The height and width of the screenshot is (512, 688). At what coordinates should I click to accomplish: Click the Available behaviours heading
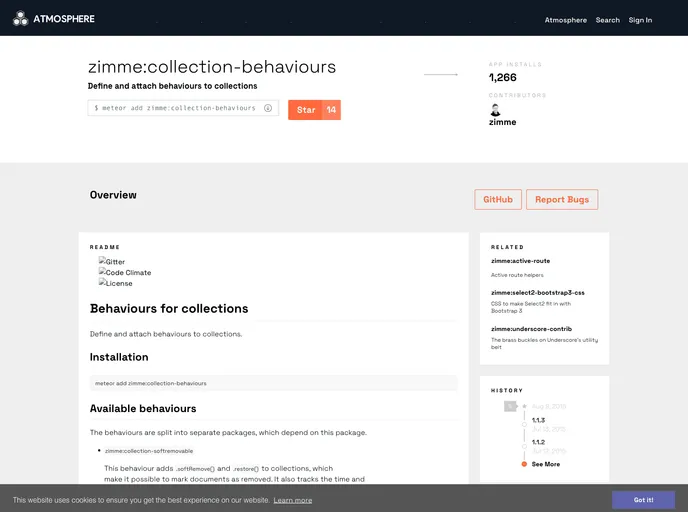click(x=143, y=408)
